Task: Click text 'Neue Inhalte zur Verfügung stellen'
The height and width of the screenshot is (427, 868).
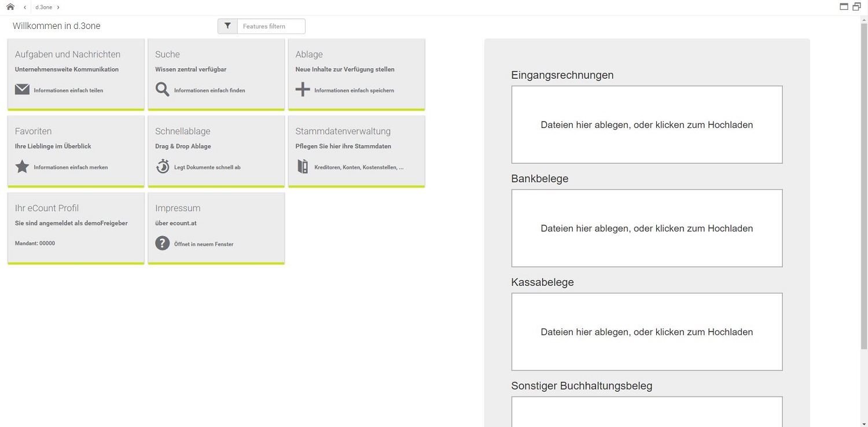Action: click(345, 69)
